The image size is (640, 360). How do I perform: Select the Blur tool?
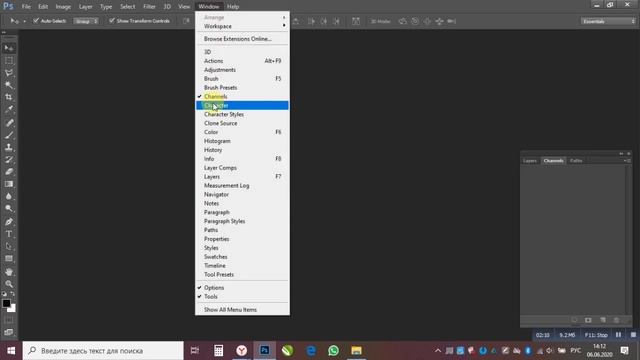(x=9, y=196)
